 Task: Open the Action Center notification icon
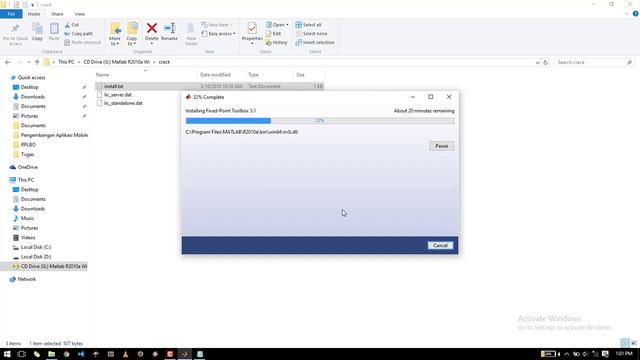(x=605, y=354)
